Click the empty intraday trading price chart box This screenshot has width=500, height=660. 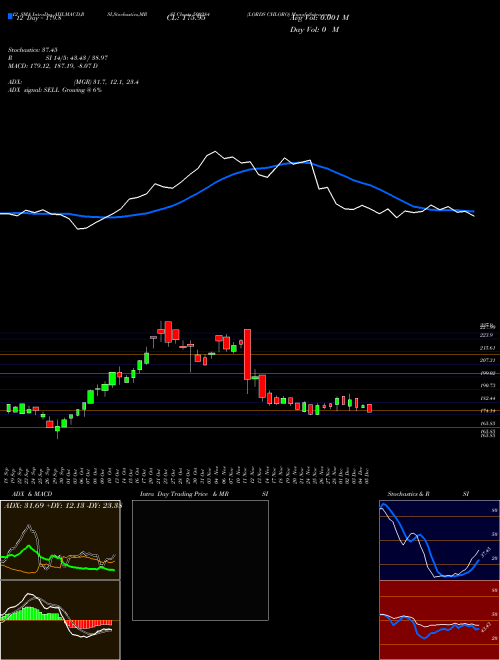pyautogui.click(x=200, y=560)
